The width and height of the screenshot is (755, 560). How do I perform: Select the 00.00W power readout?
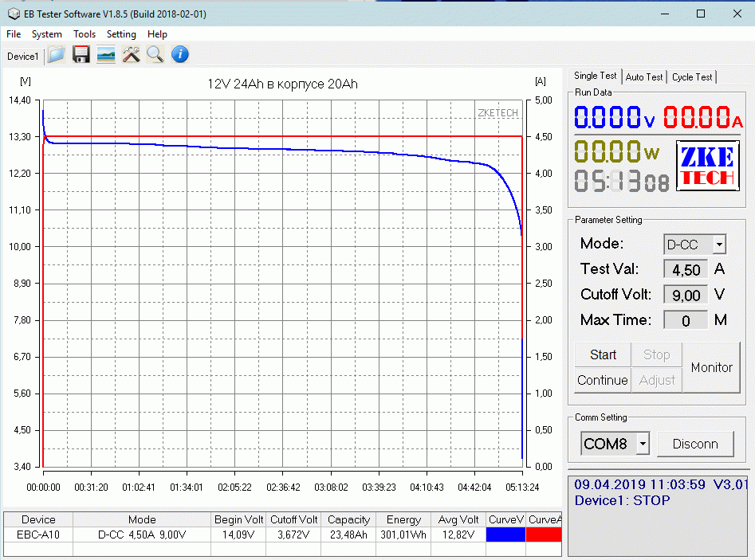point(616,151)
